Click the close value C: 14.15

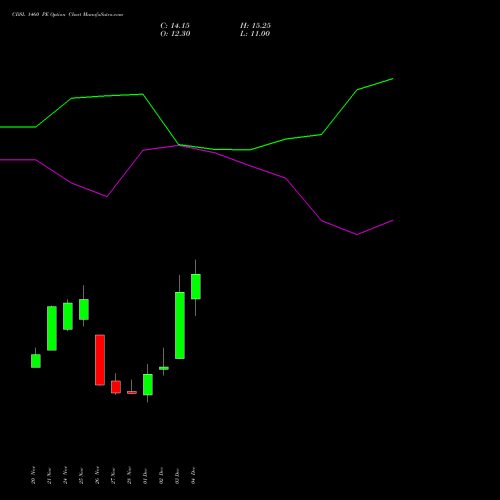coord(175,26)
